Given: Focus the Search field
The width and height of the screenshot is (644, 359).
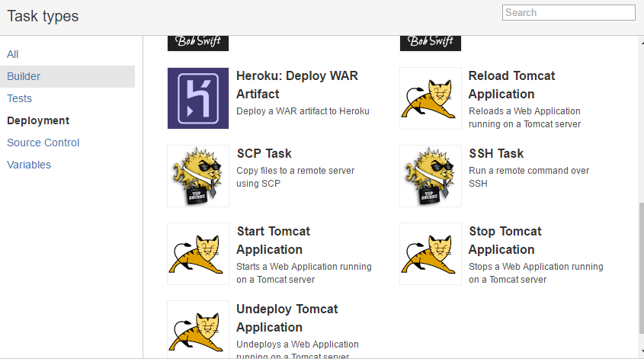Looking at the screenshot, I should (x=569, y=13).
